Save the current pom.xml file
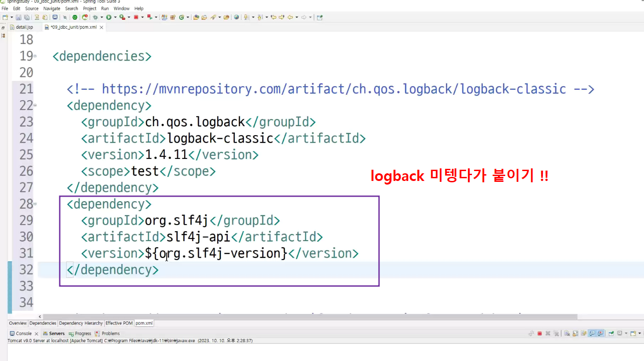Screen dimensions: 644x361 18,17
